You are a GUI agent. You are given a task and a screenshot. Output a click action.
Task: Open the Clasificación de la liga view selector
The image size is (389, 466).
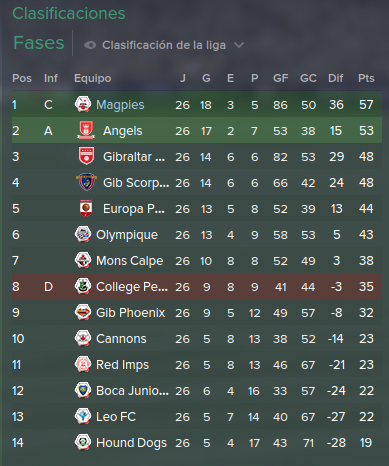164,45
